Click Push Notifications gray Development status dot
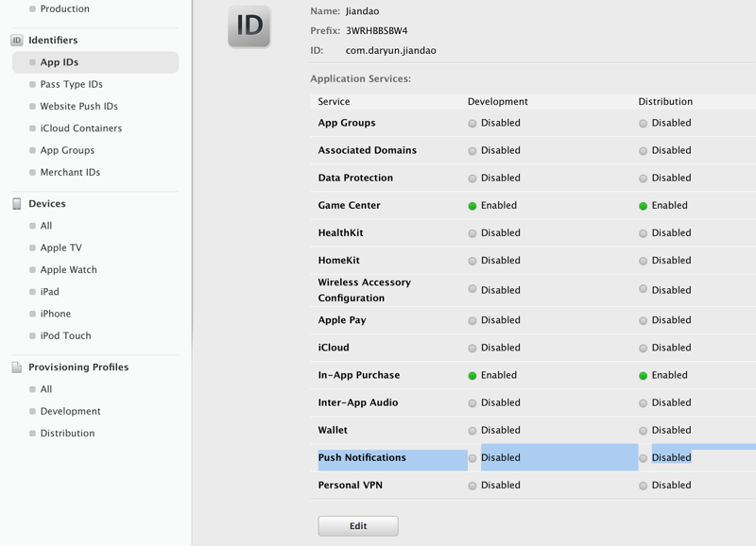756x546 pixels. point(472,458)
